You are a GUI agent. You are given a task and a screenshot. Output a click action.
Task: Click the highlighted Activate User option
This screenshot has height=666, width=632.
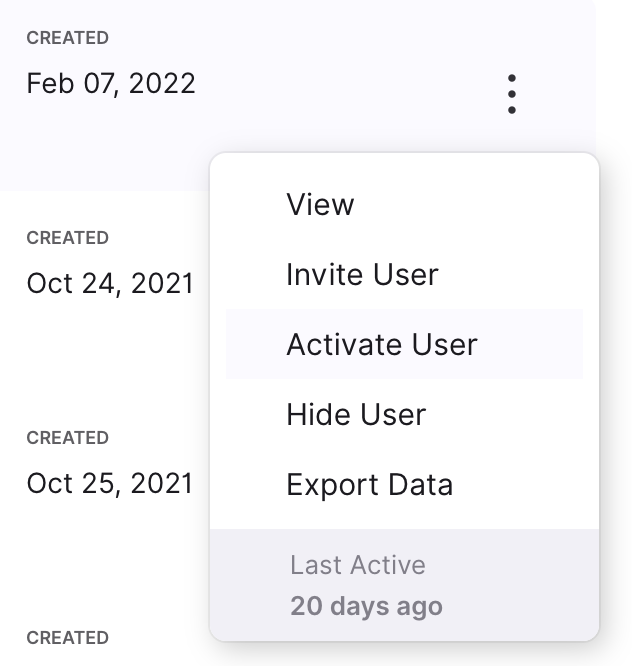click(x=404, y=344)
